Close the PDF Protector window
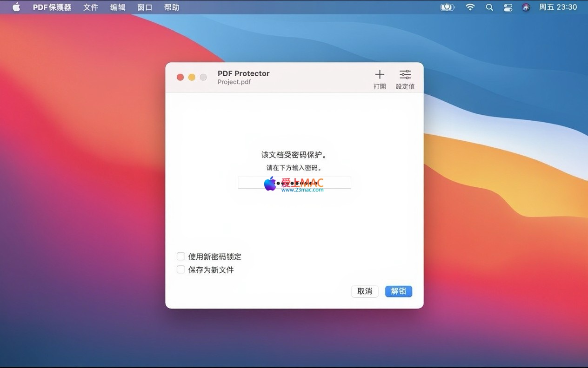The height and width of the screenshot is (368, 588). [180, 77]
